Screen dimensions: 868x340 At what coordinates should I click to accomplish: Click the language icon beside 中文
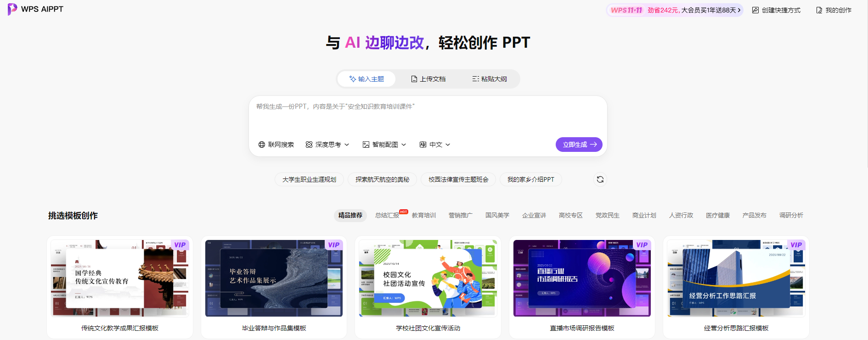coord(423,145)
